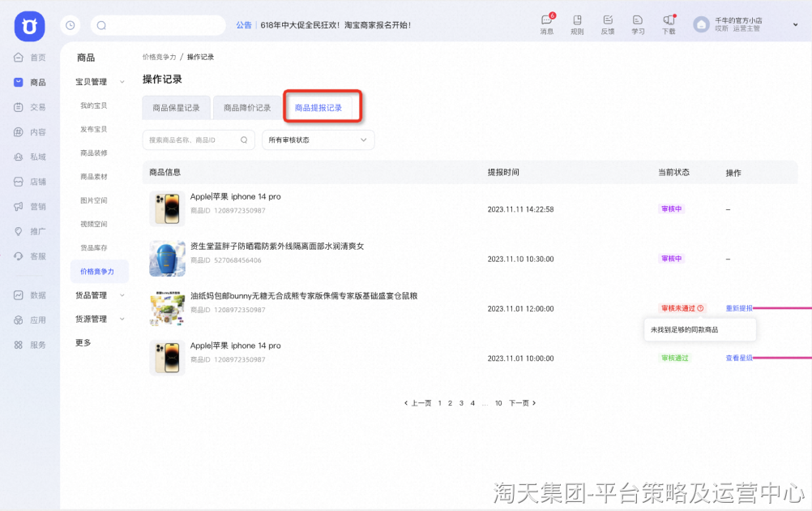812x511 pixels.
Task: Click 重新提报 link
Action: (739, 308)
